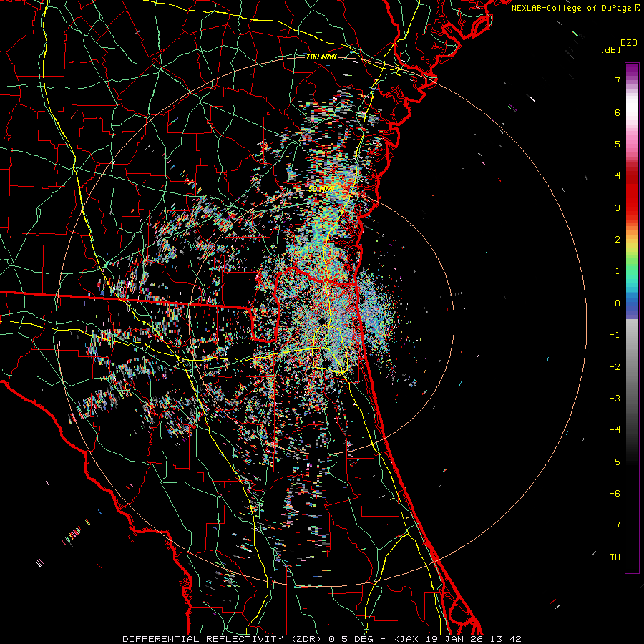The height and width of the screenshot is (644, 644).
Task: Select the DZD product label
Action: (x=629, y=43)
